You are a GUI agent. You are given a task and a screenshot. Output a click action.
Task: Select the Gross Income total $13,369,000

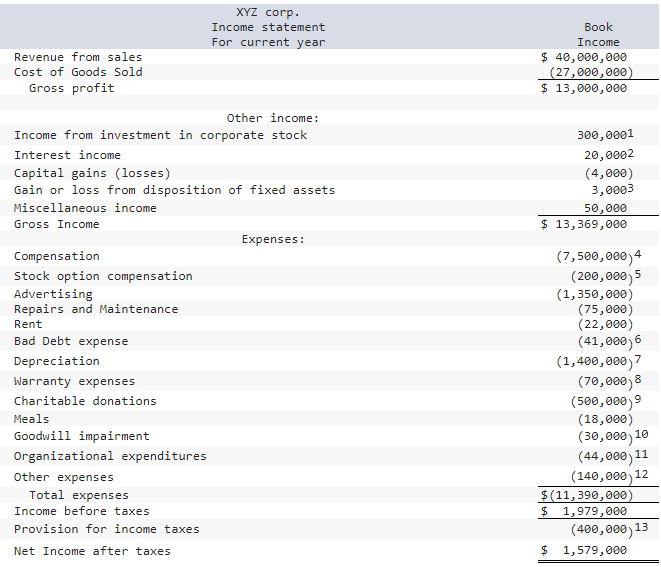(x=583, y=224)
